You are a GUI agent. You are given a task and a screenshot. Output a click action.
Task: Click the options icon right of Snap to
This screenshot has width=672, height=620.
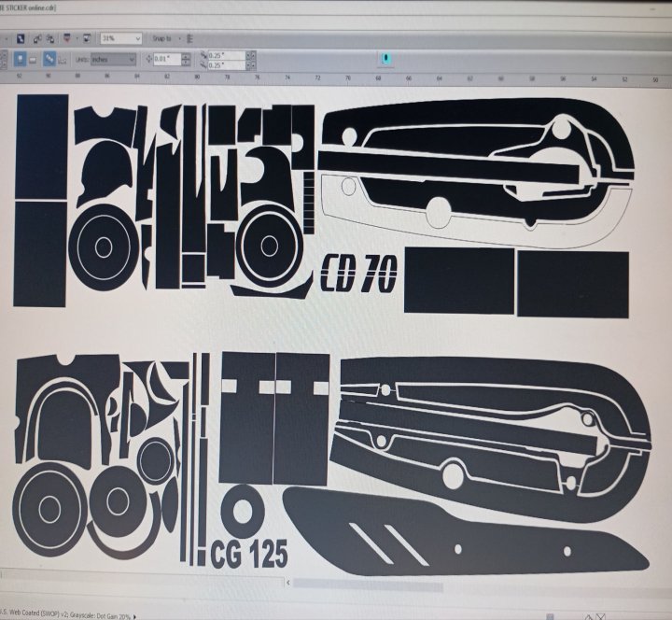click(x=190, y=39)
